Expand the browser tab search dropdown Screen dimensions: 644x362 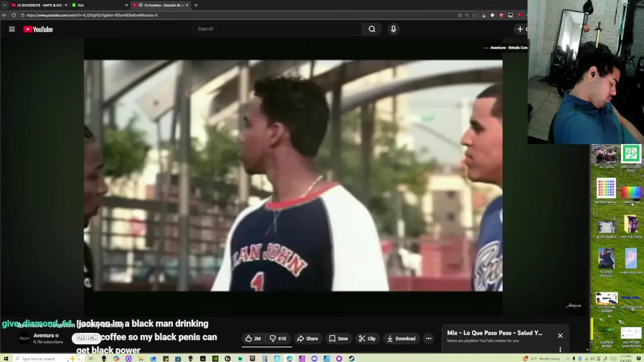4,5
